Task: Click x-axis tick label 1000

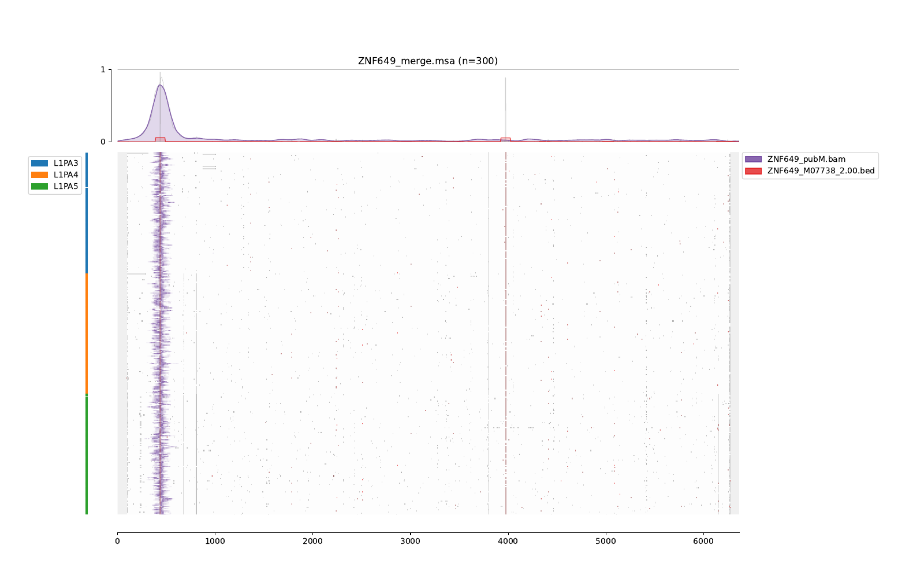Action: (x=215, y=542)
